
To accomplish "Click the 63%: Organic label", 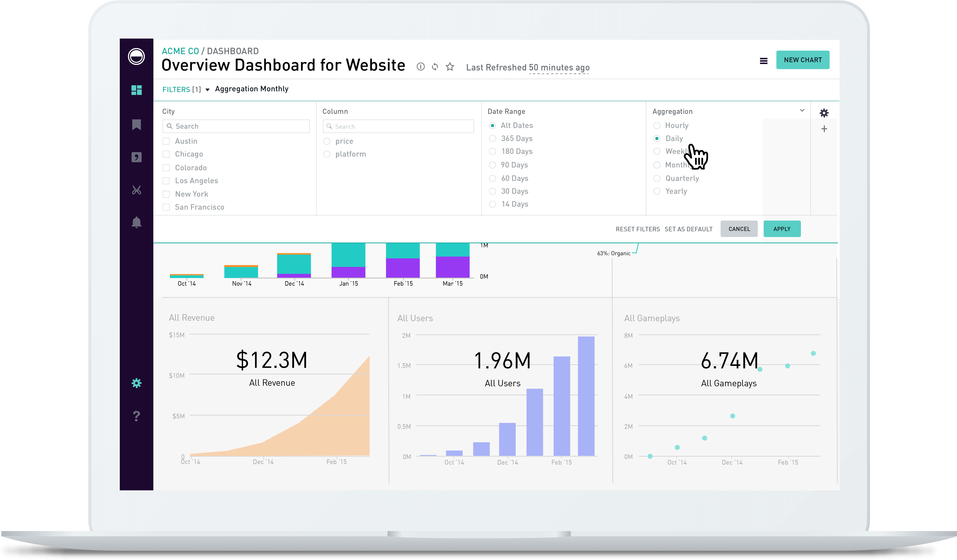I will click(614, 253).
